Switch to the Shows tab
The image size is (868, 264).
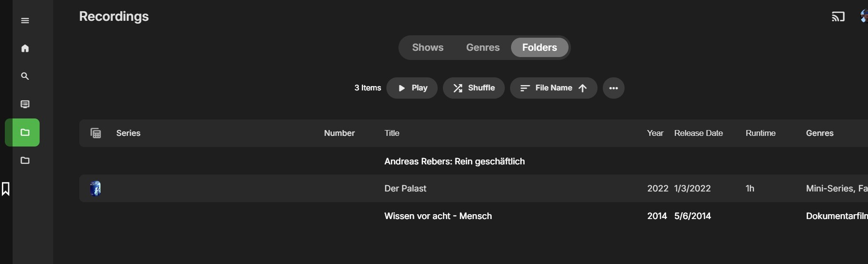(x=427, y=47)
